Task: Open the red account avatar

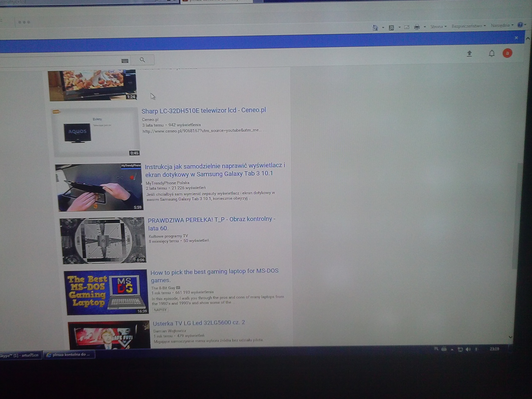Action: (x=507, y=53)
